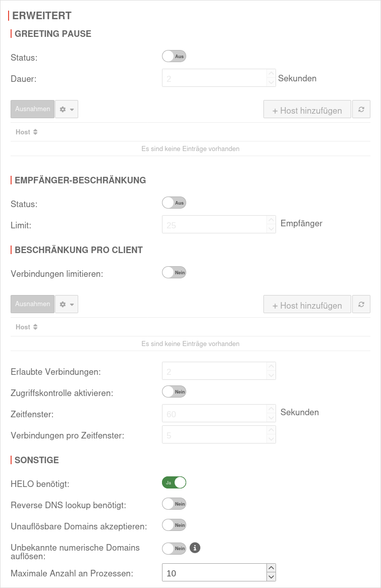Sort Beschränkung pro Client table by Host column

27,327
